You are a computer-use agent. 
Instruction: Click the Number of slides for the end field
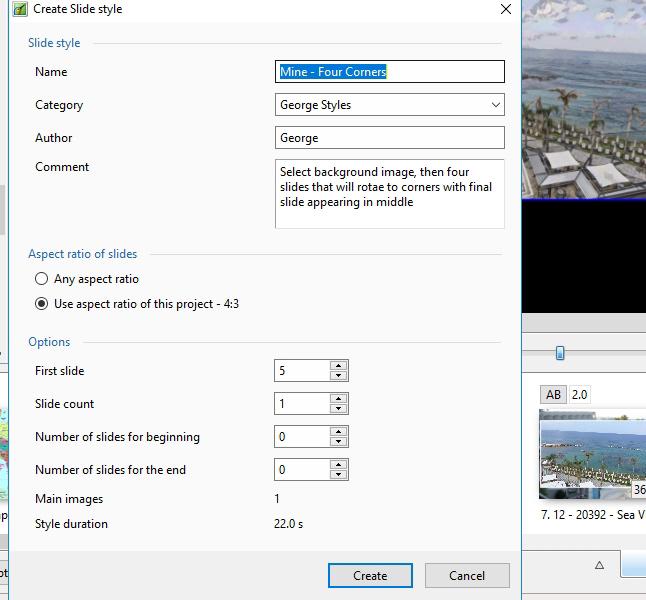tap(302, 469)
